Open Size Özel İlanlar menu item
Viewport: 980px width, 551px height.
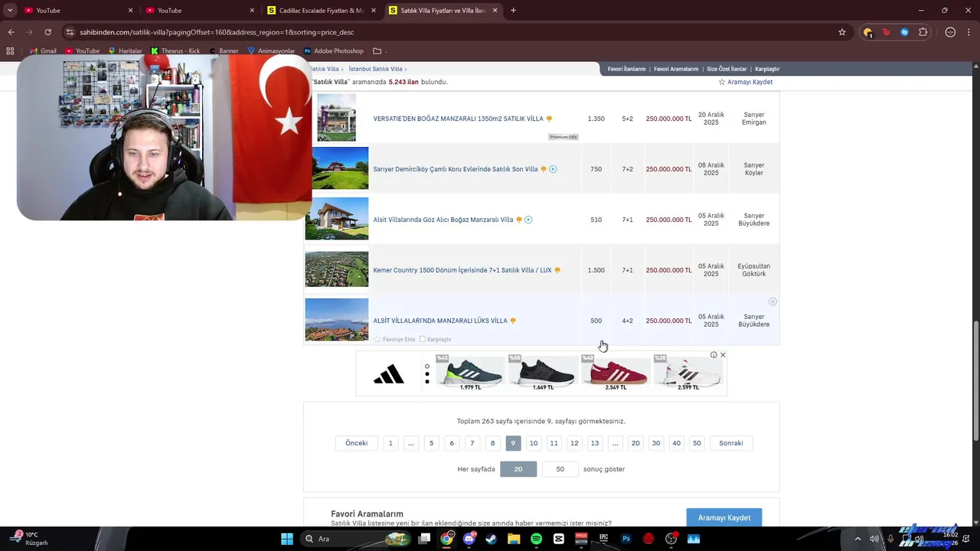(x=727, y=69)
